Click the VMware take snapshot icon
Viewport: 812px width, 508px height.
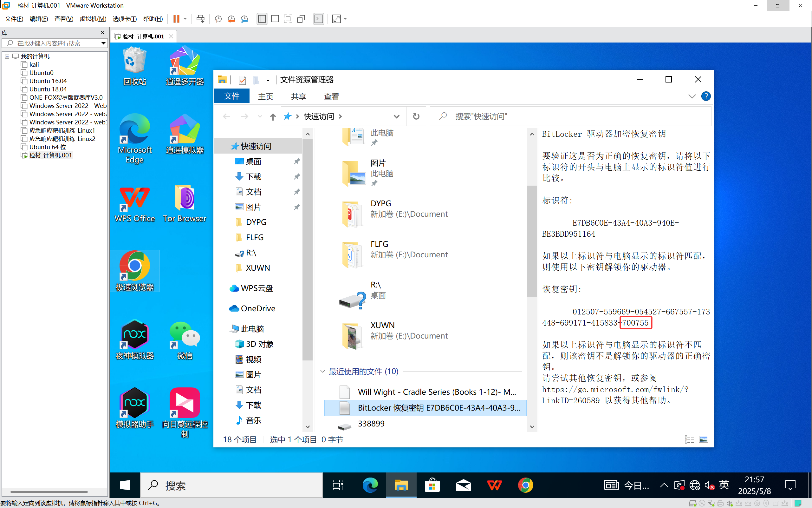pos(218,19)
